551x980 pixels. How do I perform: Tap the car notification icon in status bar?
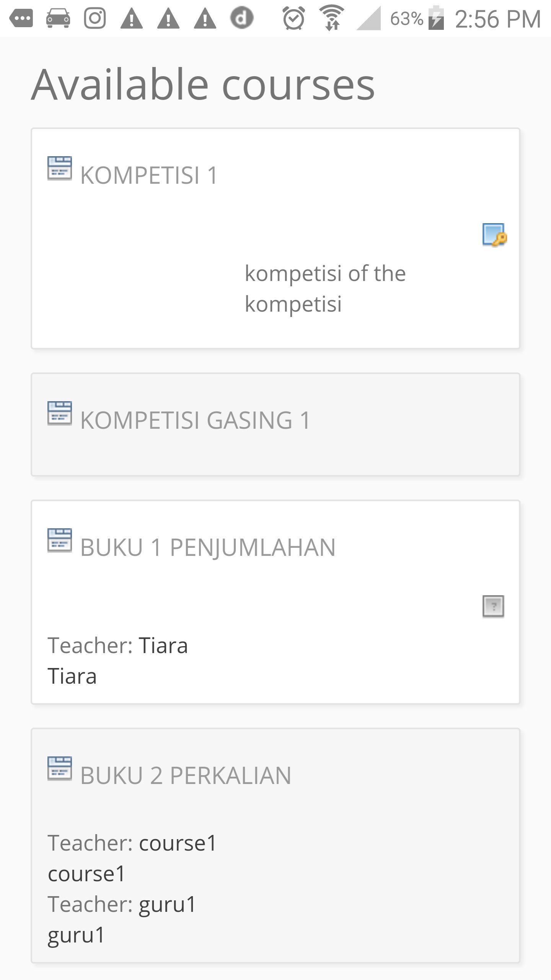[x=58, y=18]
